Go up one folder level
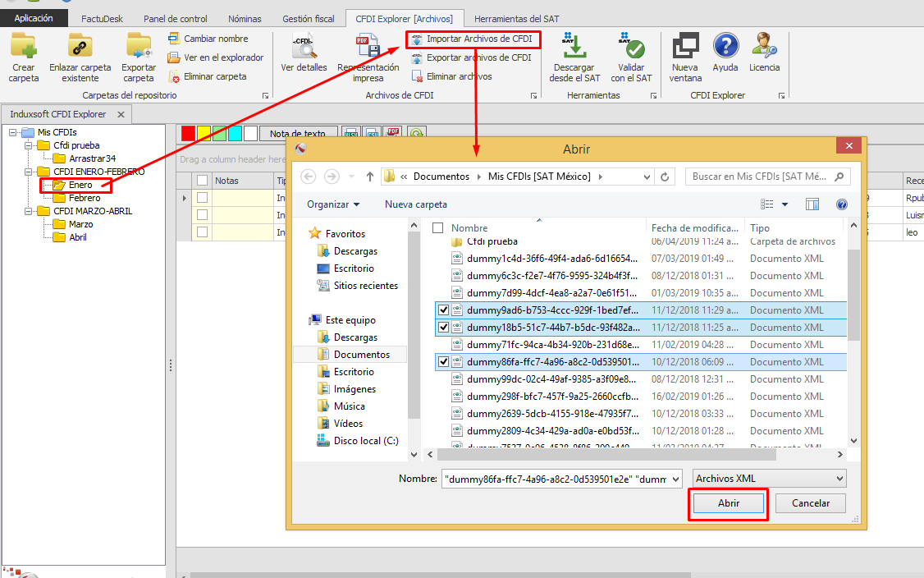This screenshot has height=578, width=924. click(x=369, y=177)
